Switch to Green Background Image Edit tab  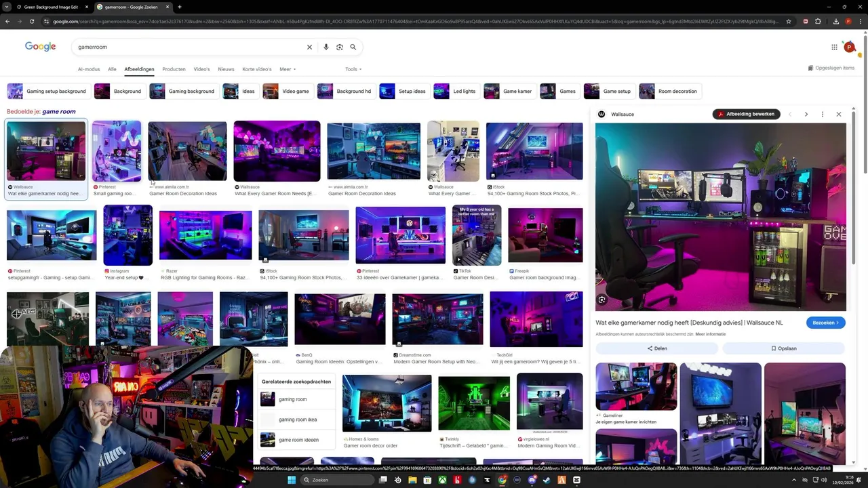click(x=51, y=7)
